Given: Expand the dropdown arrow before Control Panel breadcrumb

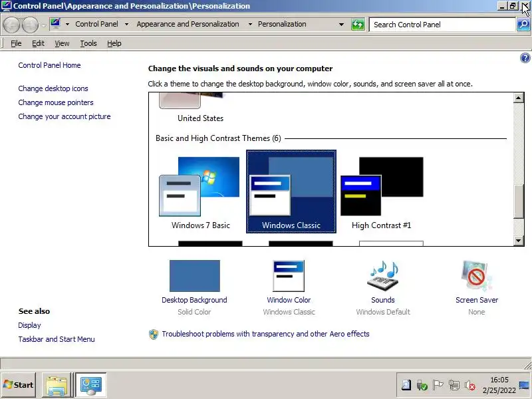Looking at the screenshot, I should 67,25.
